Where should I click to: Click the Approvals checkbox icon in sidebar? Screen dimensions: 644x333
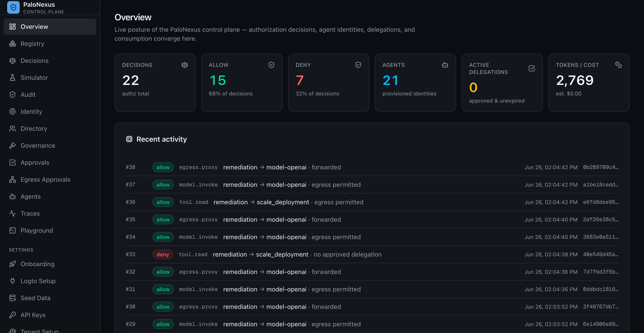pos(13,162)
